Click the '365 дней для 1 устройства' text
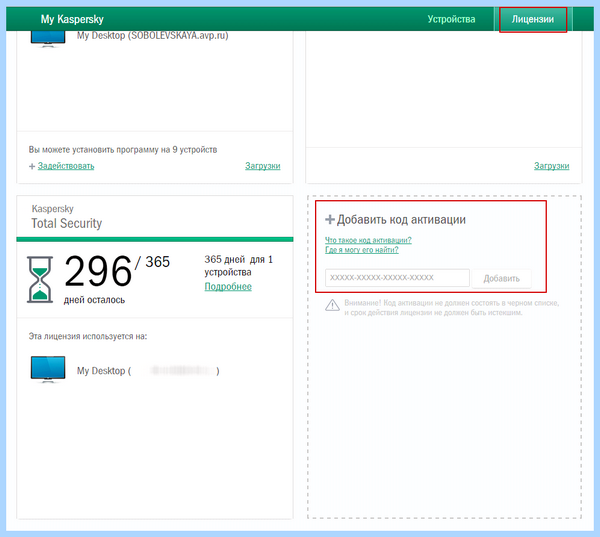The width and height of the screenshot is (600, 537). click(238, 266)
